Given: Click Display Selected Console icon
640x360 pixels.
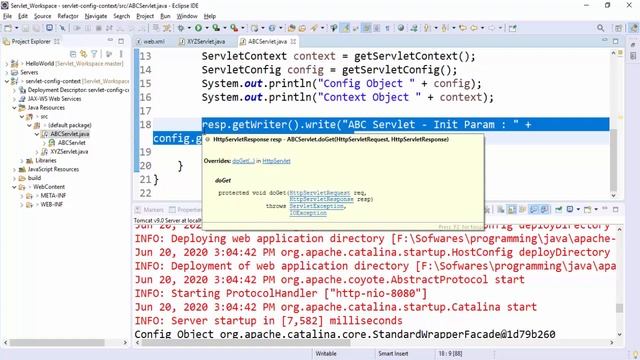Looking at the screenshot, I should [x=570, y=209].
